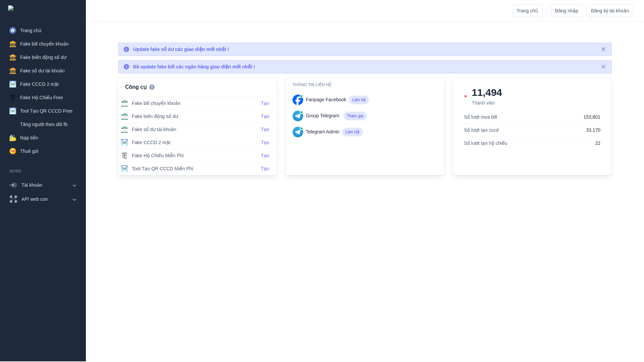Screen dimensions: 644x362
Task: Click the 'Số lượt tạo hộ chiếu' label
Action: point(486,143)
